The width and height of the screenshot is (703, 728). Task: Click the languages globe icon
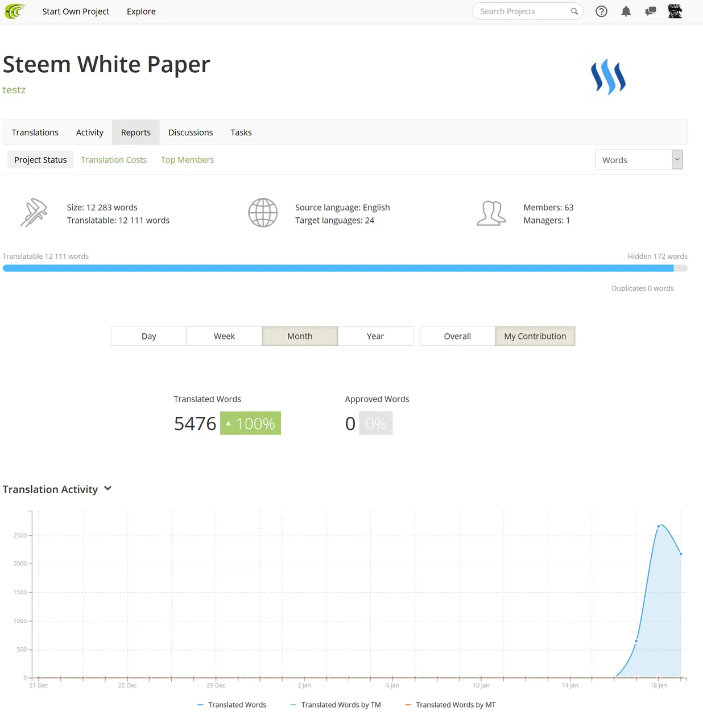click(263, 213)
